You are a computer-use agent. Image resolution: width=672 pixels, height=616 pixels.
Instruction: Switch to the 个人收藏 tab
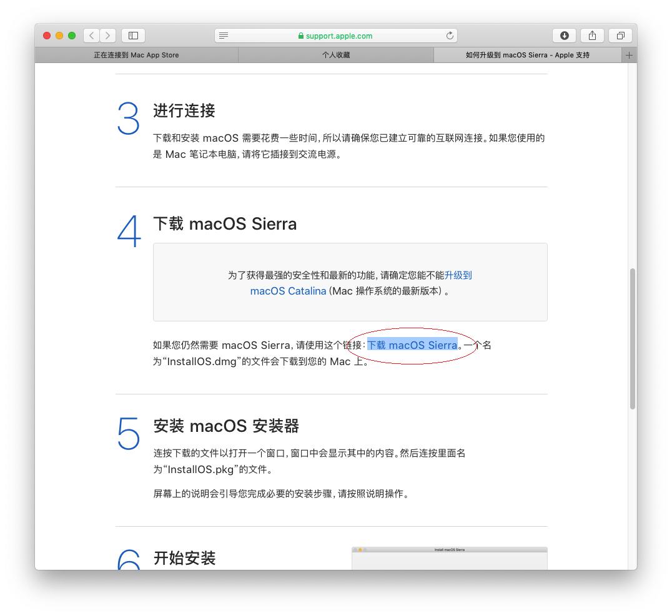tap(336, 55)
